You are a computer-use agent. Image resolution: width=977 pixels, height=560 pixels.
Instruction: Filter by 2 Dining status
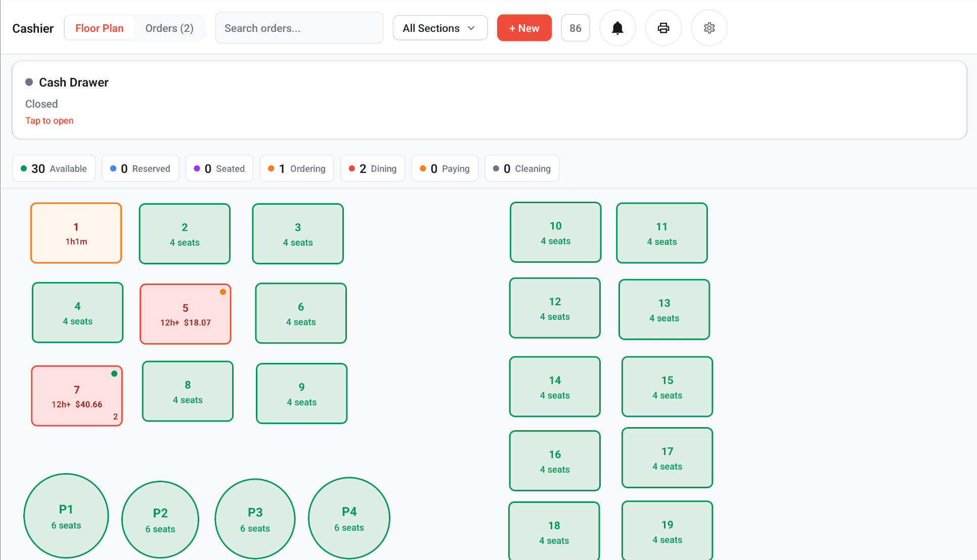[x=372, y=168]
